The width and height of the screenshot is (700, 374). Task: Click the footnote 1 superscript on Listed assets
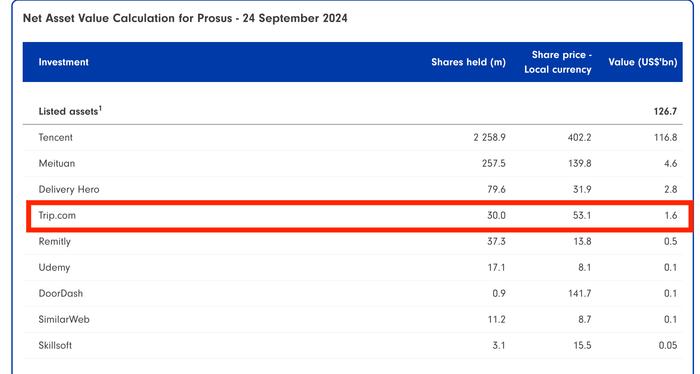100,108
